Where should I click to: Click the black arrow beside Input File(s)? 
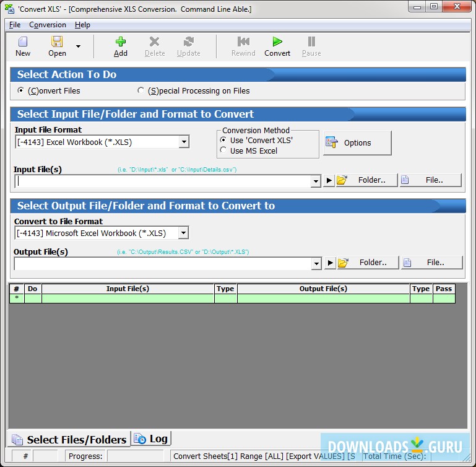tap(329, 180)
